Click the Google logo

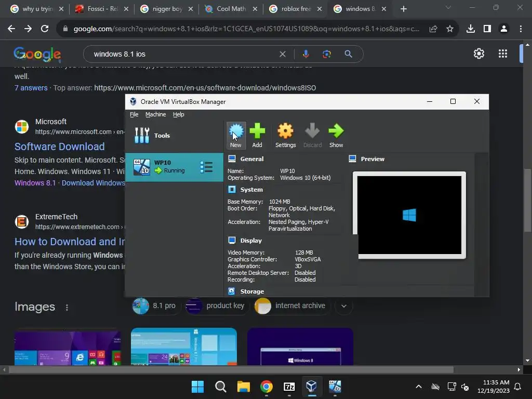37,54
